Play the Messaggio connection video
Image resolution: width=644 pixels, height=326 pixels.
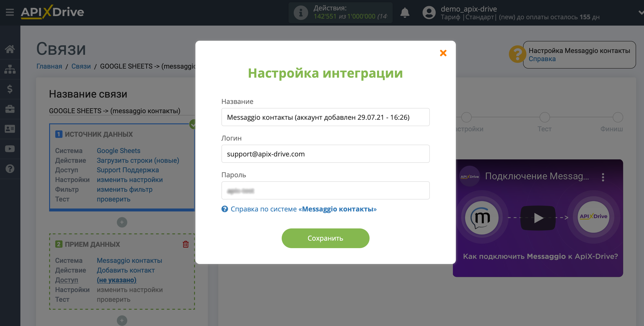click(x=538, y=218)
